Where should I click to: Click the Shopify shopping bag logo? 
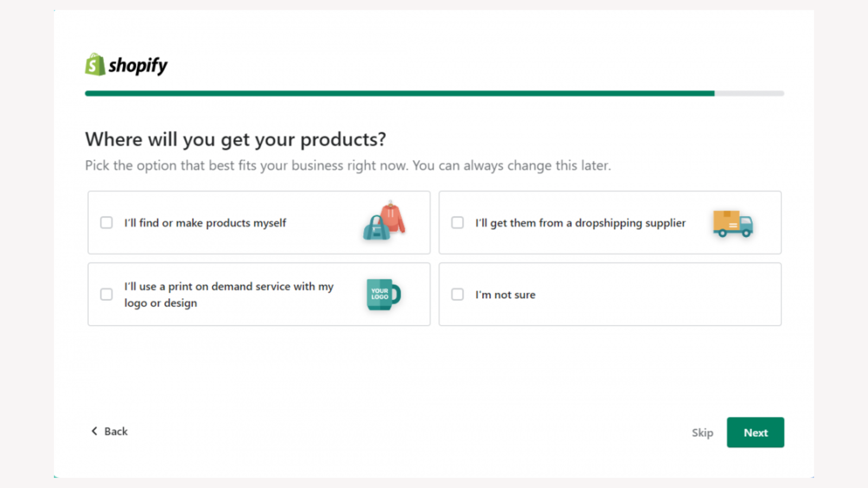click(95, 65)
